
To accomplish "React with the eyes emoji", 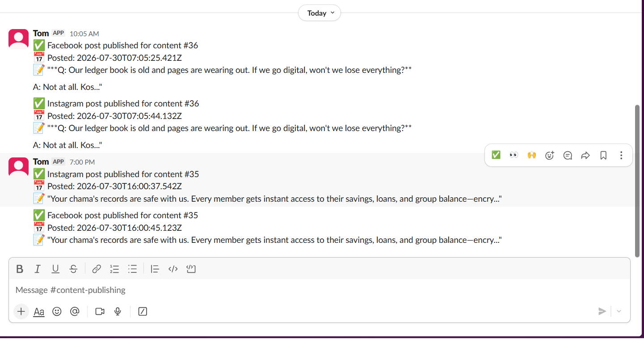I will (x=514, y=155).
